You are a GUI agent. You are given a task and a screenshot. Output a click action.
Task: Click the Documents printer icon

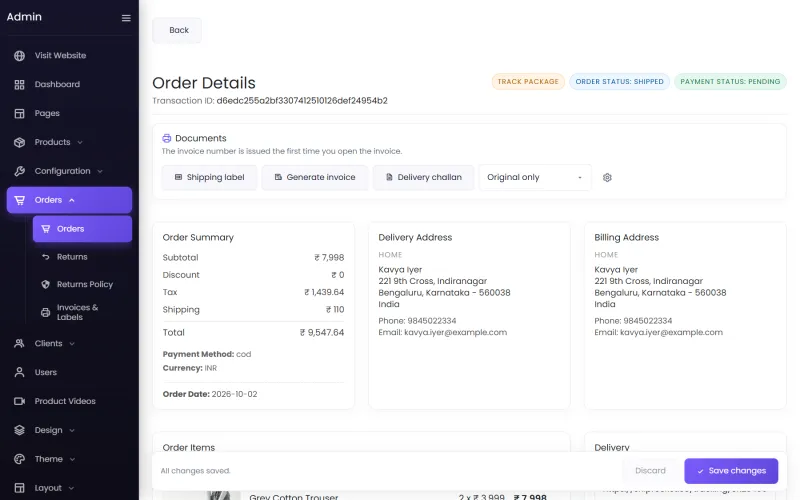[x=167, y=138]
